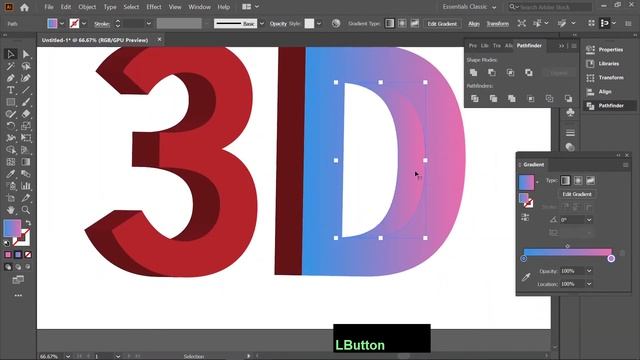640x360 pixels.
Task: Set toolbox fill mode to Gradient
Action: 18,255
